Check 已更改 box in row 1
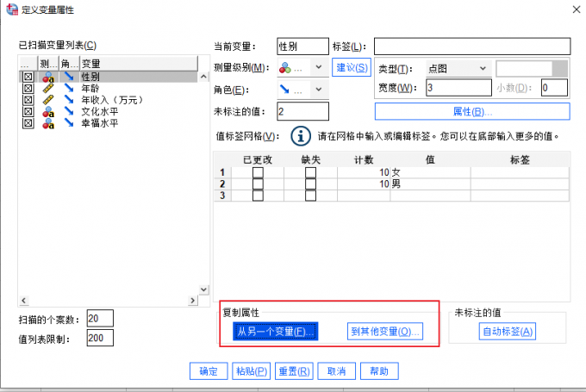The image size is (586, 392). coord(258,172)
